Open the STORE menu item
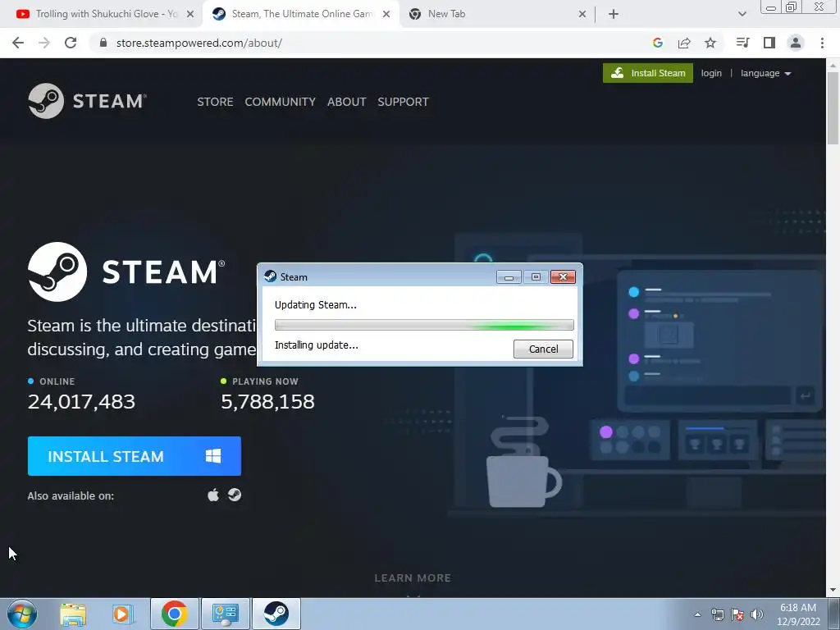Viewport: 840px width, 630px height. 215,102
